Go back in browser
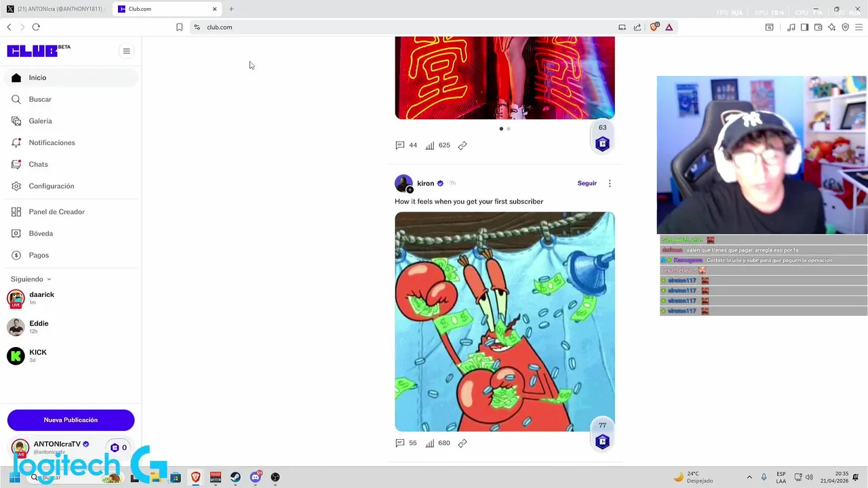Screen dimensions: 868x488 pyautogui.click(x=9, y=27)
